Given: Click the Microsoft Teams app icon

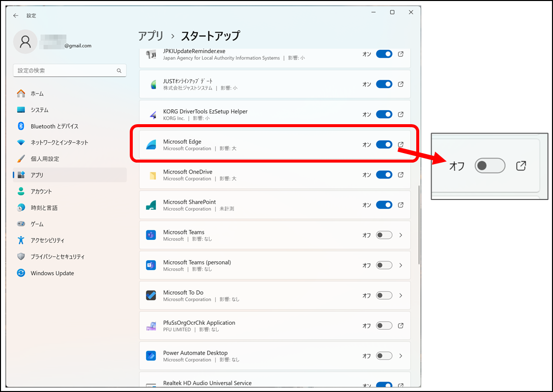Looking at the screenshot, I should [x=151, y=235].
